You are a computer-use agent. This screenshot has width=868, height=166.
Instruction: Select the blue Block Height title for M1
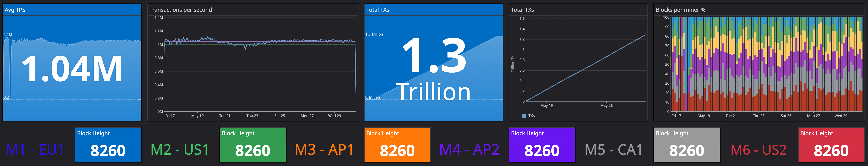[x=93, y=133]
